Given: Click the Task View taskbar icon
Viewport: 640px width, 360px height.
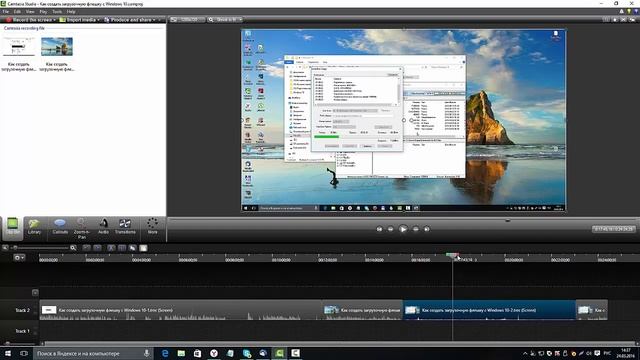Looking at the screenshot, I should 24,353.
